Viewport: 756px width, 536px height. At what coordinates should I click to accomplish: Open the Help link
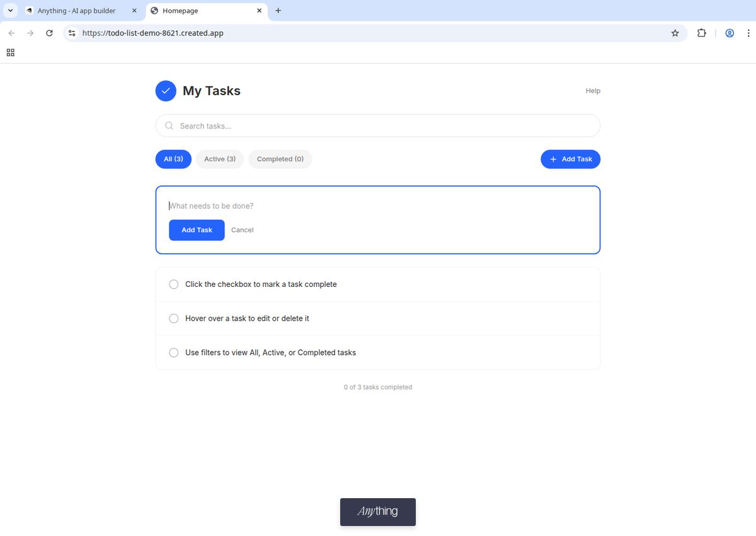pos(592,90)
